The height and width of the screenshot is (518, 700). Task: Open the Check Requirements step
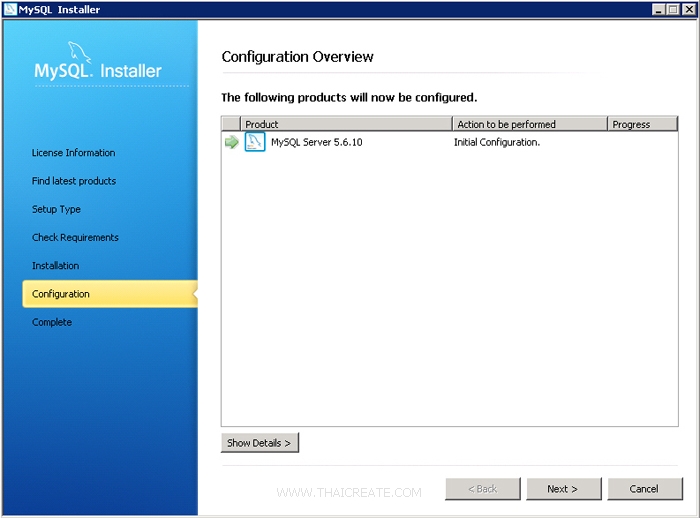(x=75, y=237)
